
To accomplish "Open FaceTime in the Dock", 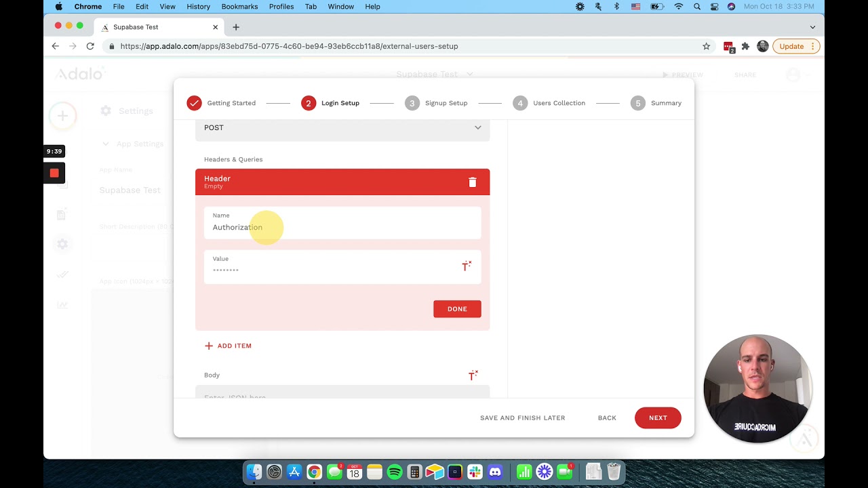I will [564, 472].
